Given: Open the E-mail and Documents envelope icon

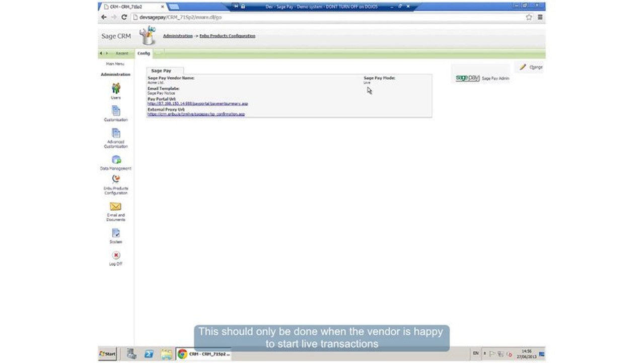Looking at the screenshot, I should 115,206.
